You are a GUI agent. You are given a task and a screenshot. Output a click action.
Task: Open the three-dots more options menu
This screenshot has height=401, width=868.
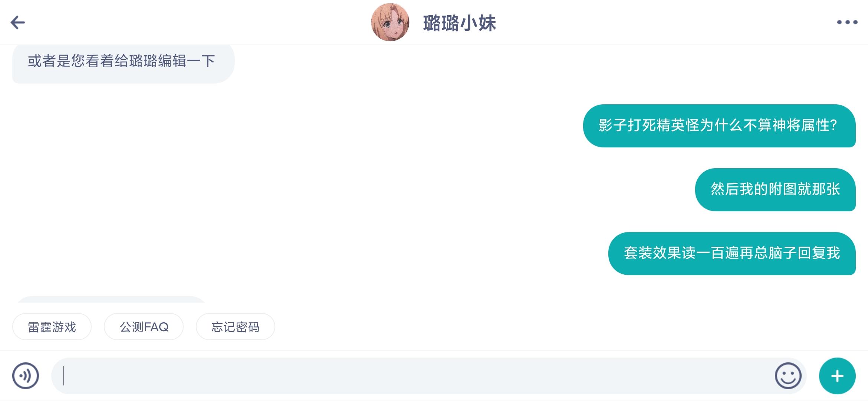[847, 22]
